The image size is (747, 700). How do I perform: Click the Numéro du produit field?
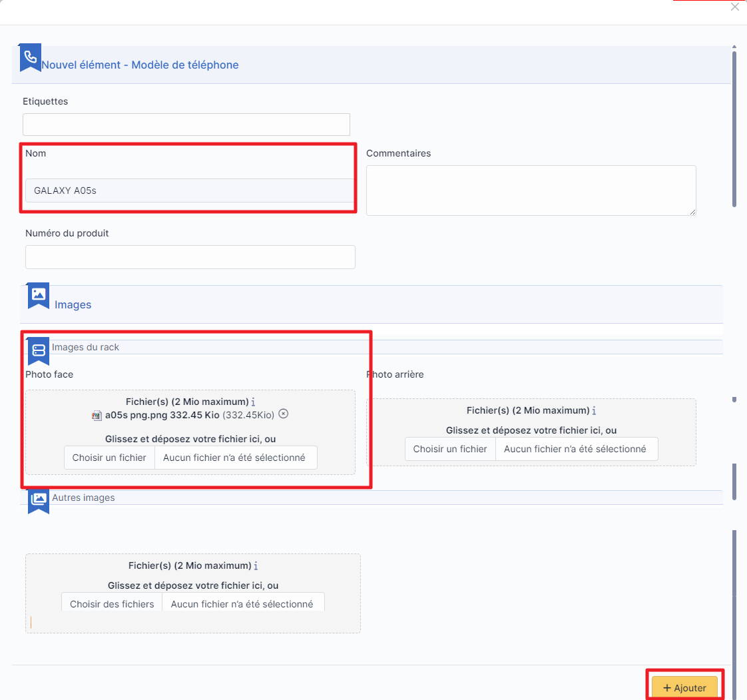pyautogui.click(x=190, y=257)
